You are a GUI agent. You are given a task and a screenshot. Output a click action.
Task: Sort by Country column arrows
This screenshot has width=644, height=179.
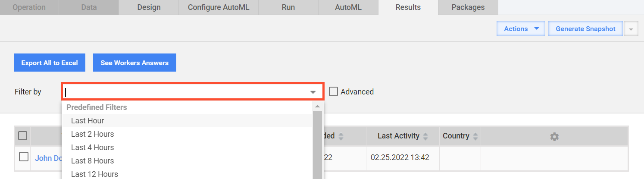click(475, 136)
